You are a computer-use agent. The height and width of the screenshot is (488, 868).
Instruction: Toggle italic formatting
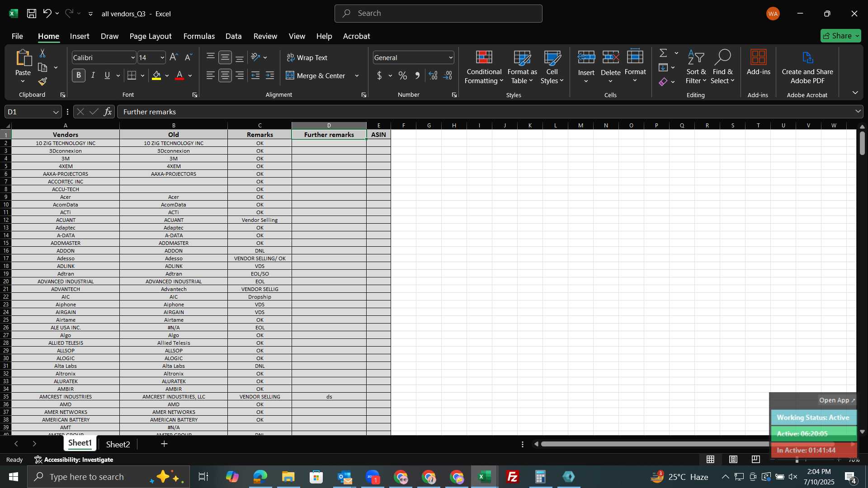click(93, 75)
